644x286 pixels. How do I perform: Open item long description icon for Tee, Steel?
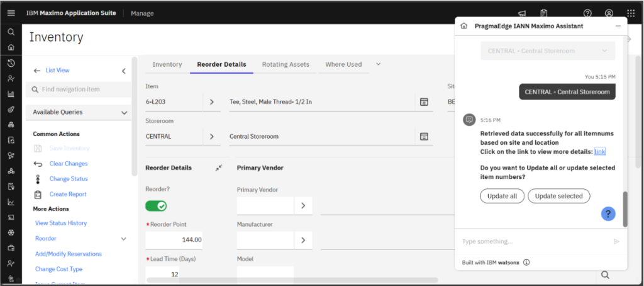pos(424,101)
